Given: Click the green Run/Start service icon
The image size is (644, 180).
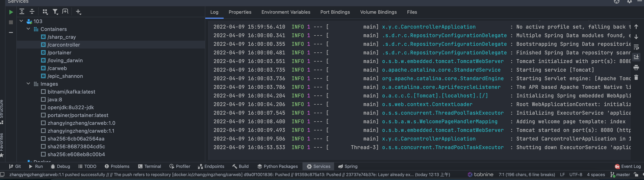Looking at the screenshot, I should point(11,12).
